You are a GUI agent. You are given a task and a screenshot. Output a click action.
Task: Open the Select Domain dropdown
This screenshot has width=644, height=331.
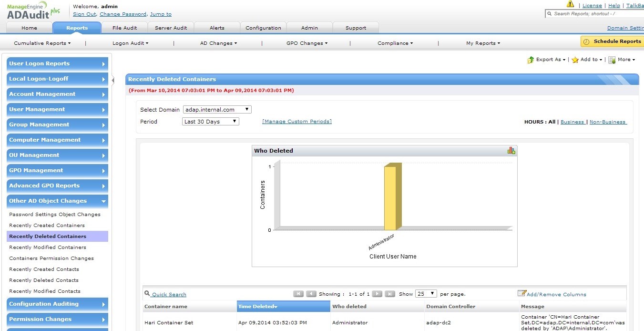[x=217, y=110]
